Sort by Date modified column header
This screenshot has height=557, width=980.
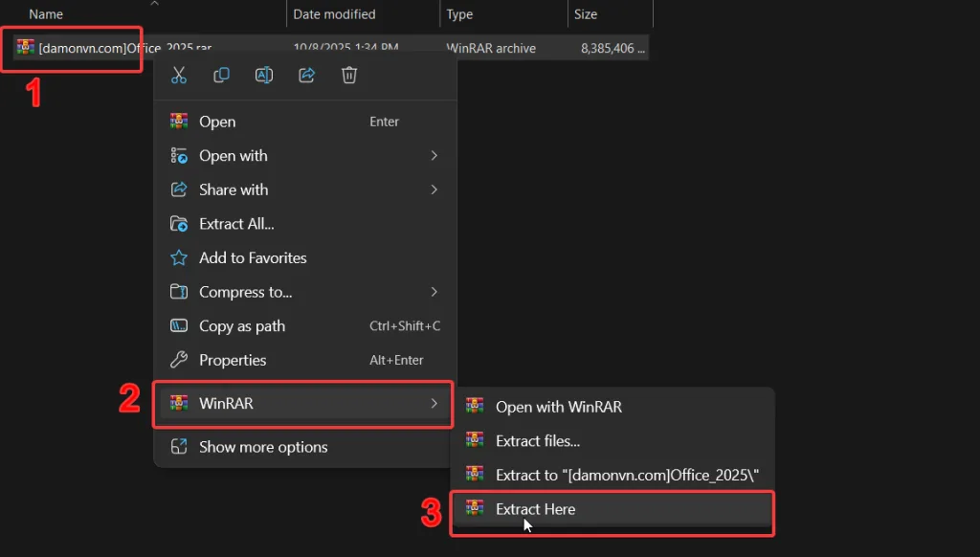[x=334, y=14]
